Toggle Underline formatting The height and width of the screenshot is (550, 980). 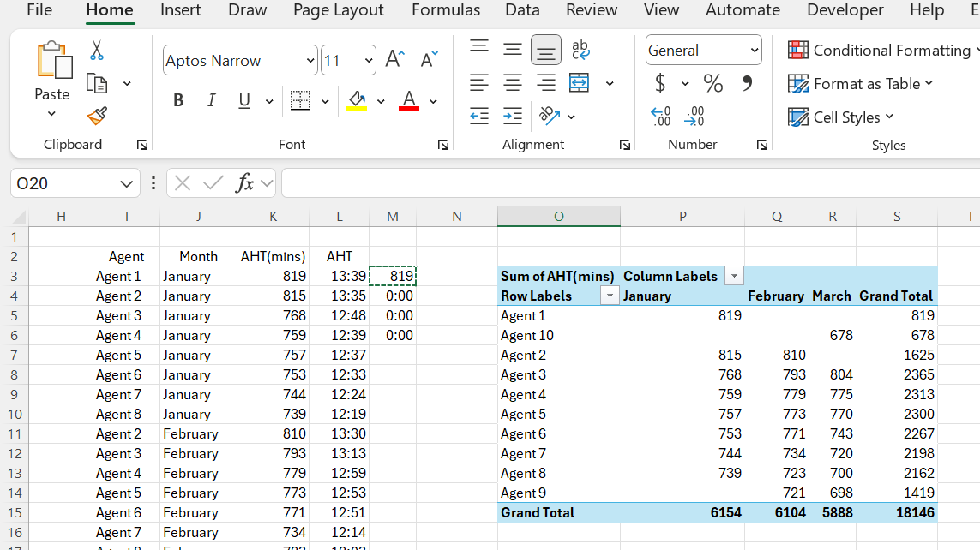click(x=244, y=100)
